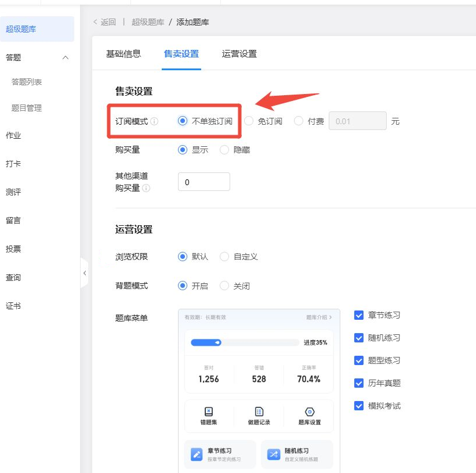Click the 进度35% progress bar
Viewport: 476px width, 473px height.
click(x=245, y=342)
